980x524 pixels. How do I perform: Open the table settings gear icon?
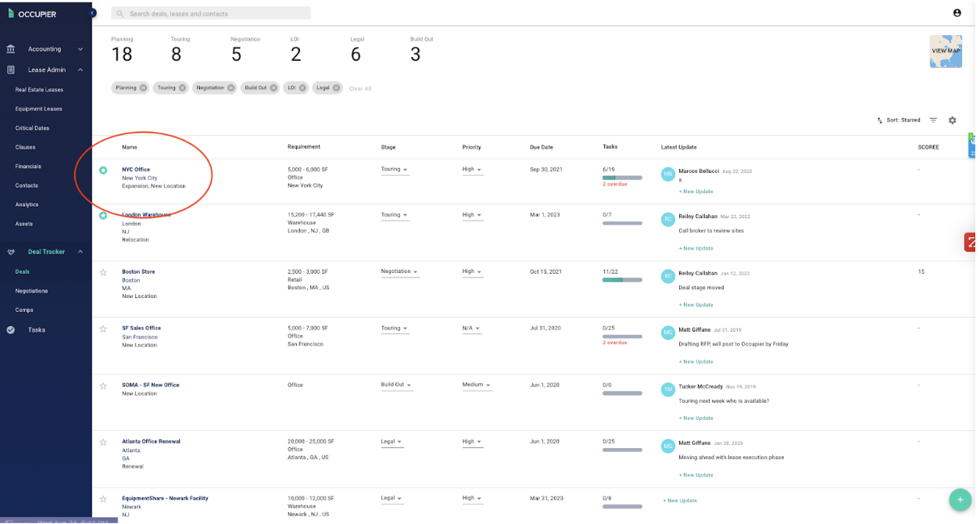pyautogui.click(x=952, y=120)
